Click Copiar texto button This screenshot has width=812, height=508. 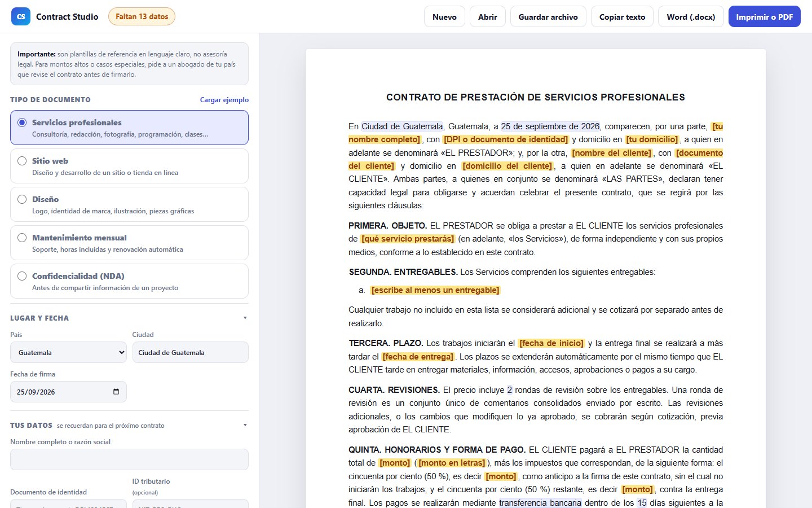click(x=622, y=17)
